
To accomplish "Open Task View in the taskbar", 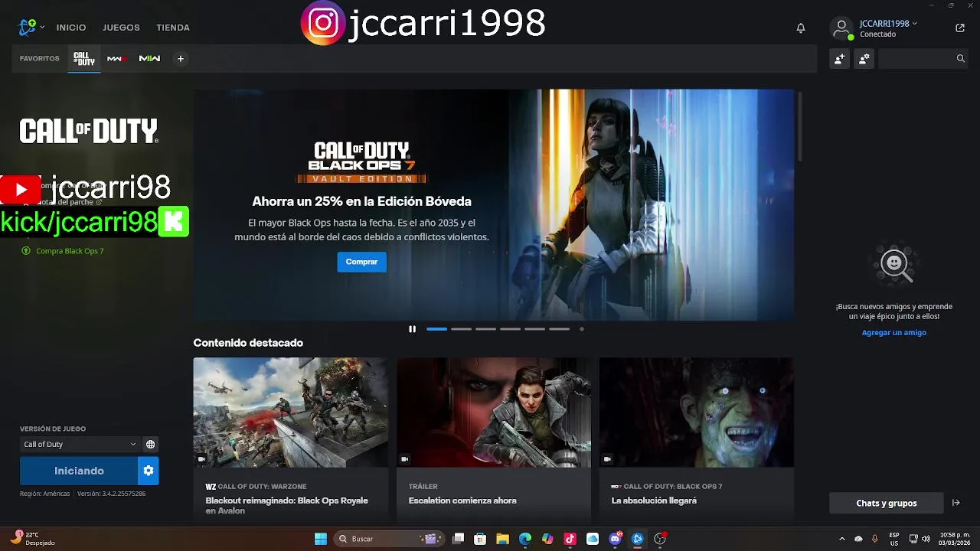I will click(x=458, y=539).
